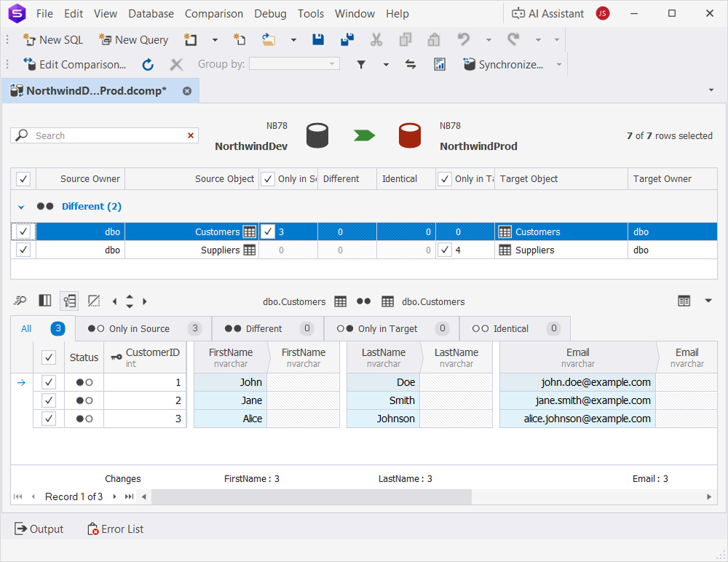Collapse the Different (2) group

(21, 207)
